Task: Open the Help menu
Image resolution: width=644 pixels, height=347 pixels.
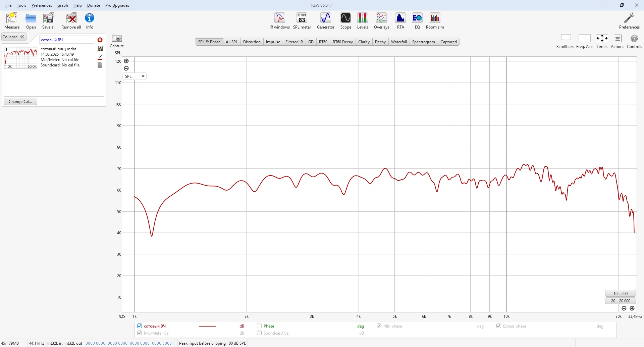Action: tap(77, 5)
